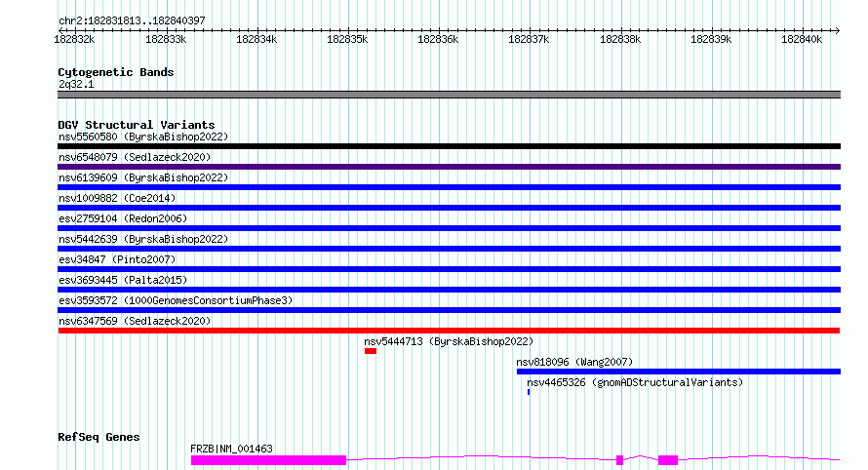Open the esv3693445 (Palta2015) label
868x470 pixels.
tap(123, 280)
